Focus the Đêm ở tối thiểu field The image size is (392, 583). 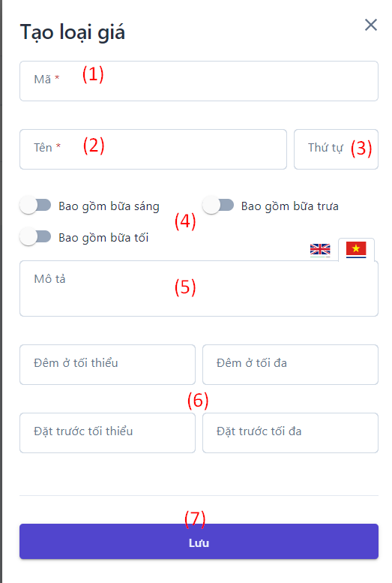(107, 365)
